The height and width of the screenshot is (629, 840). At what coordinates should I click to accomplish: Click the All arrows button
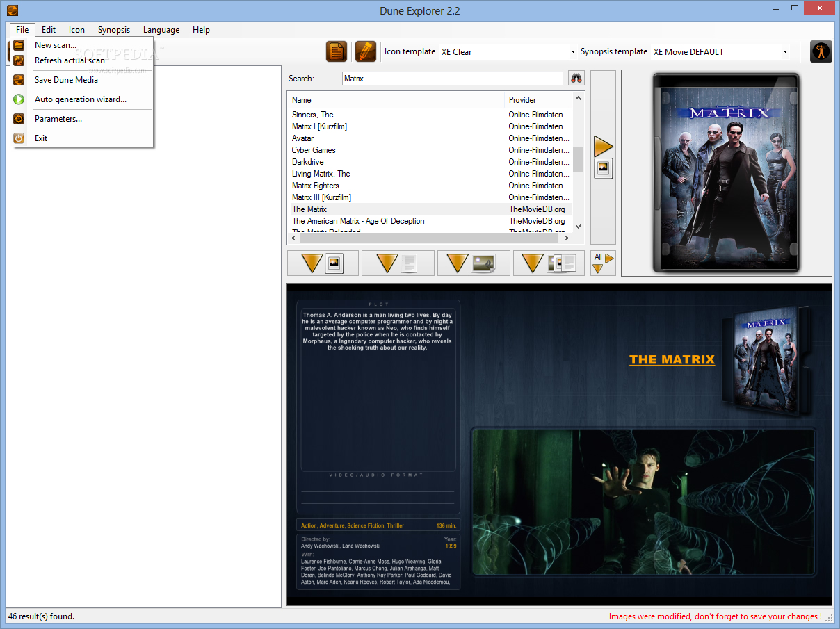tap(603, 263)
